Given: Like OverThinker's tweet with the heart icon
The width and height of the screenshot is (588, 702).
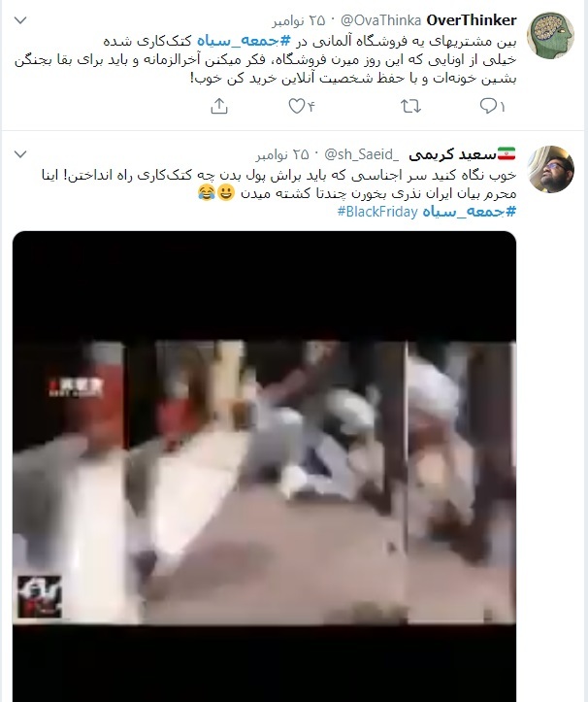Looking at the screenshot, I should pyautogui.click(x=296, y=106).
